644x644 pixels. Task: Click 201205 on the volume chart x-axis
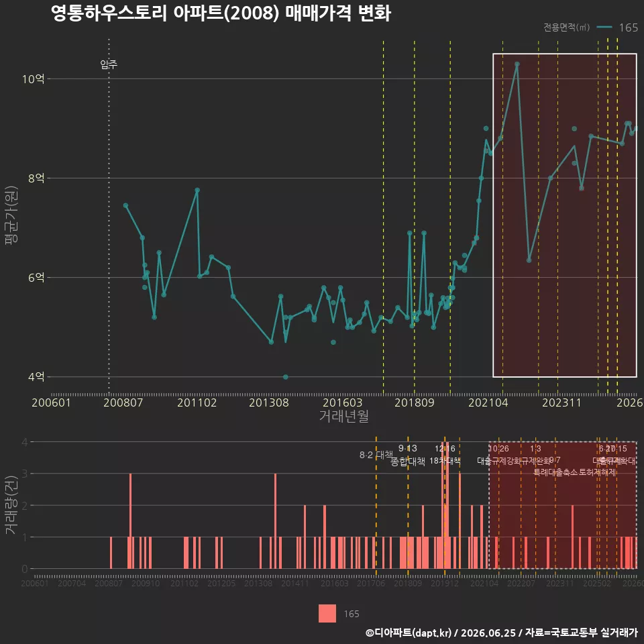(x=221, y=583)
